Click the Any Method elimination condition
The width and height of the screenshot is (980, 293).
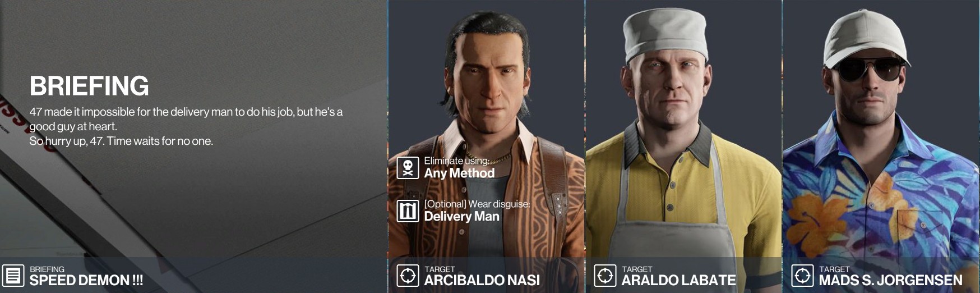coord(459,173)
